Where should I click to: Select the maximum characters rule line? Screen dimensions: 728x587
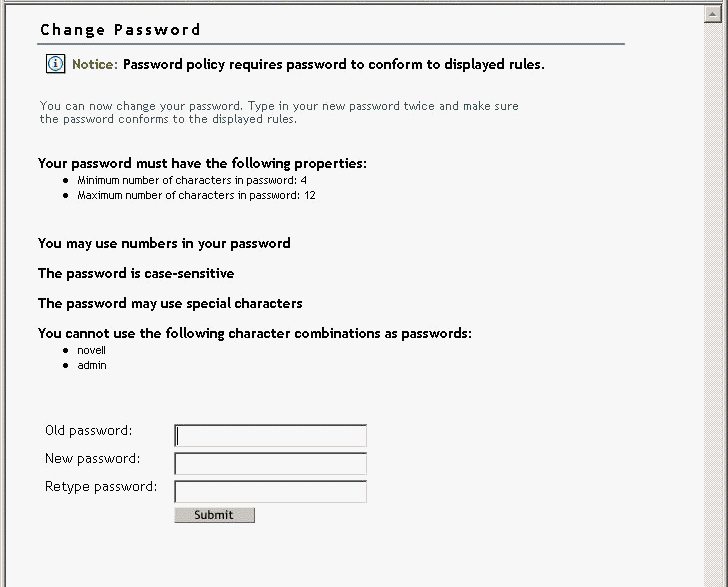(x=196, y=195)
